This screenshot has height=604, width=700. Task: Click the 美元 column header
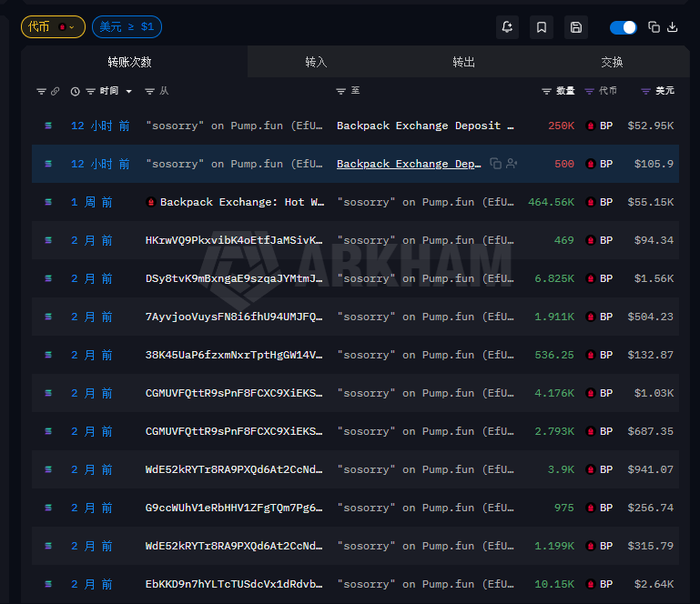pyautogui.click(x=664, y=91)
